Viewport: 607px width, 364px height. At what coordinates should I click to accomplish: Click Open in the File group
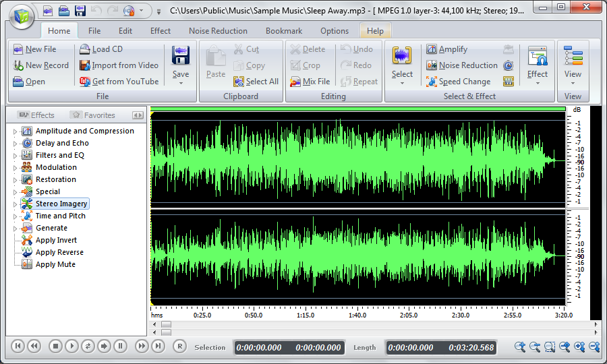(29, 82)
